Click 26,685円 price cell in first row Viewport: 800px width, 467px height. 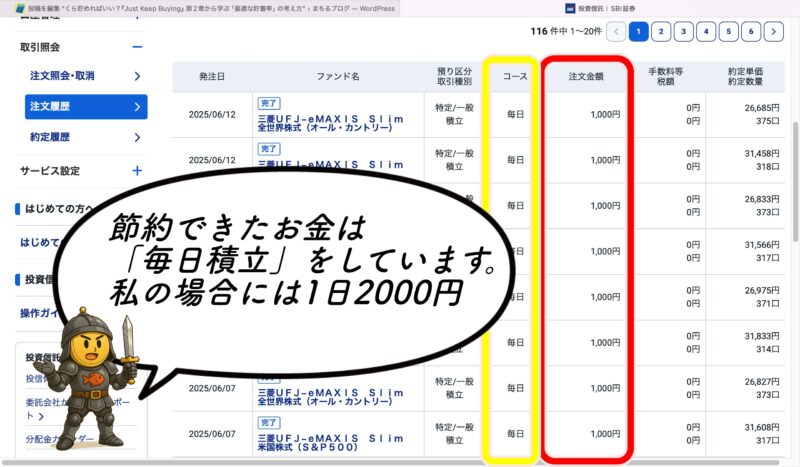[x=762, y=108]
